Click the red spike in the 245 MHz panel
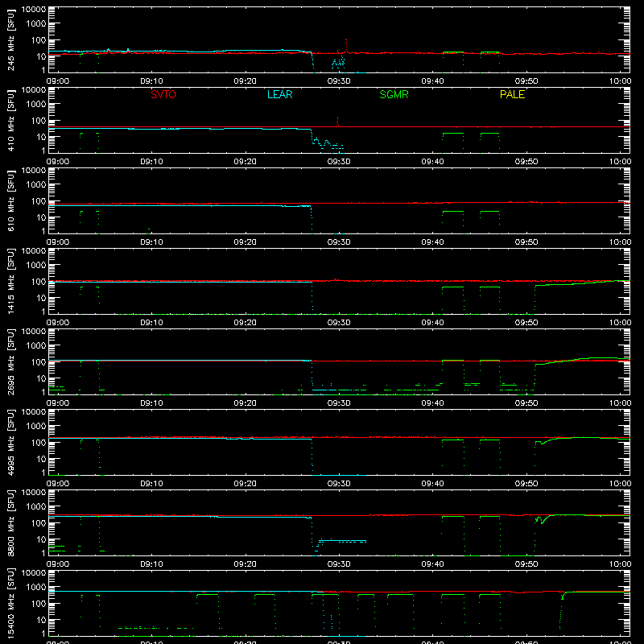 (346, 45)
